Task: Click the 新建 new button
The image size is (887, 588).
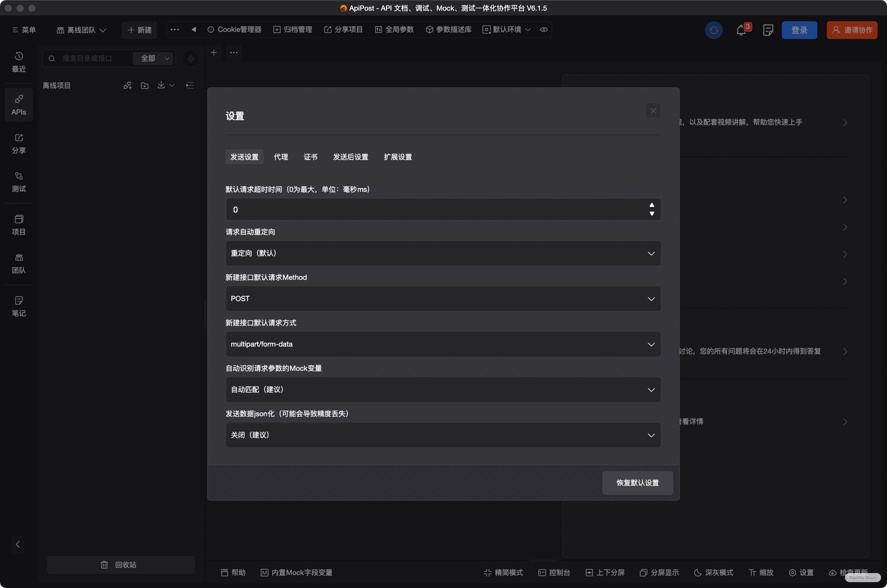Action: [140, 30]
